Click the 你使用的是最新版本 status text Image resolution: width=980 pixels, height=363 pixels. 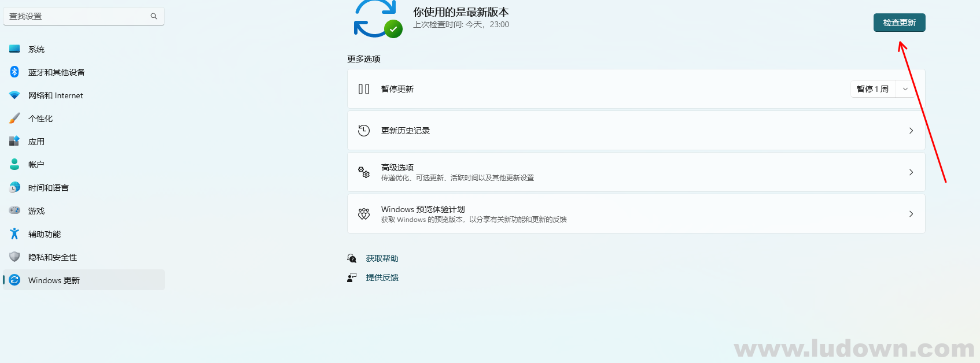[x=460, y=12]
